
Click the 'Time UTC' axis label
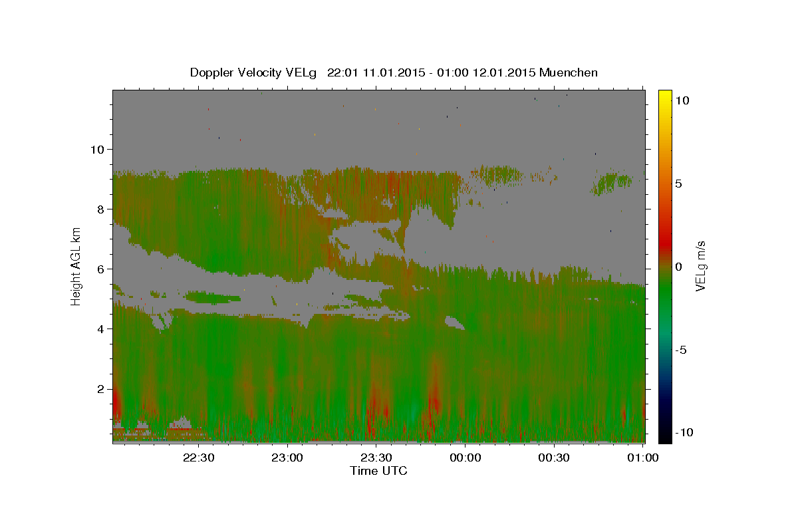pyautogui.click(x=378, y=471)
